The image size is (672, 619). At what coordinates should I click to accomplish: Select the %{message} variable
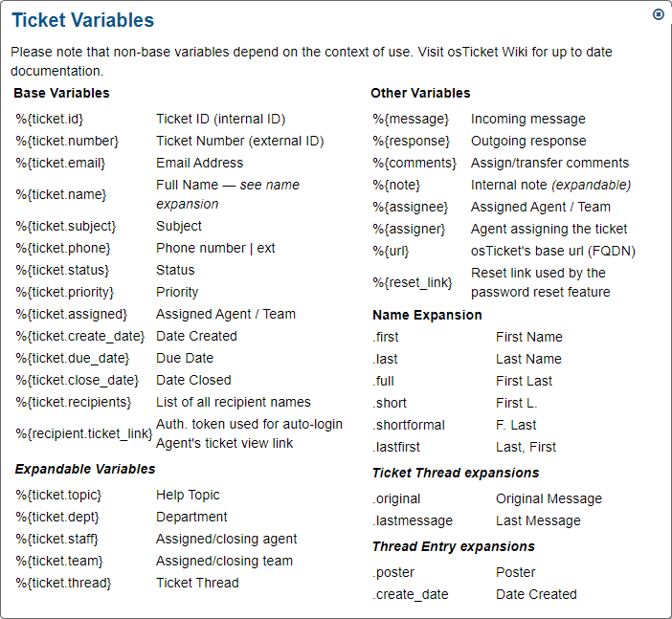pyautogui.click(x=411, y=119)
